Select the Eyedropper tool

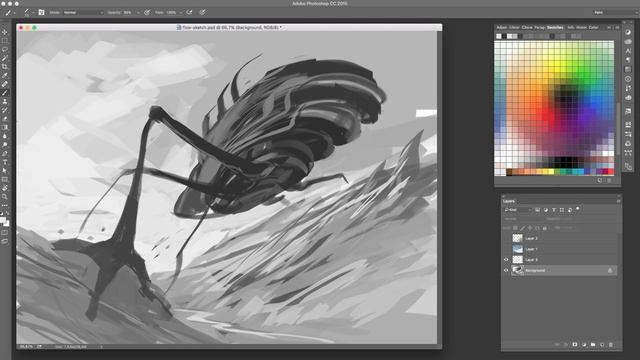point(5,75)
